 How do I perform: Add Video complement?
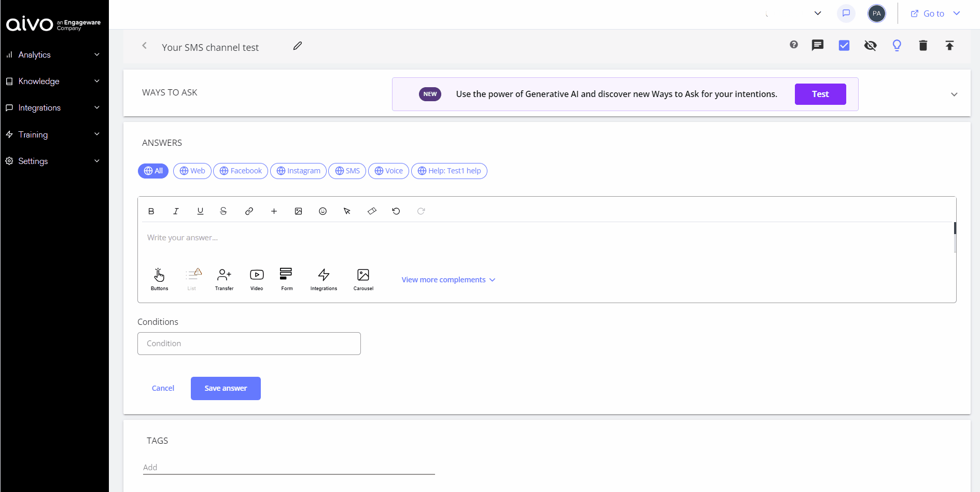click(257, 279)
